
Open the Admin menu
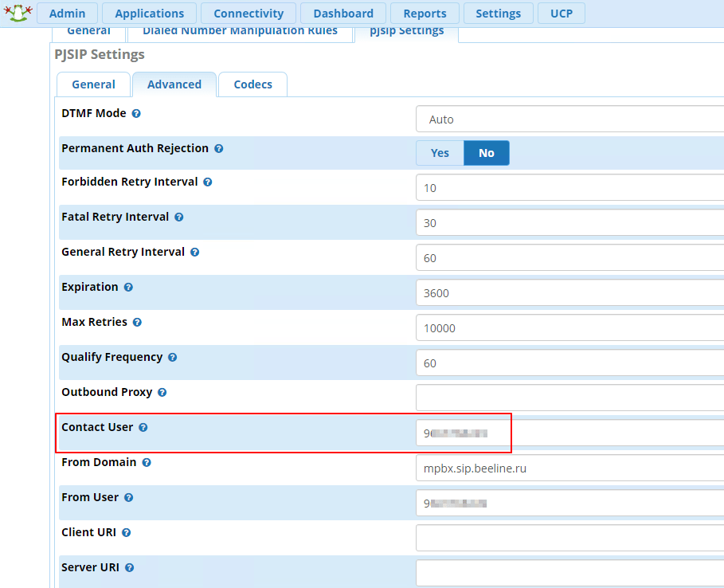click(x=67, y=14)
